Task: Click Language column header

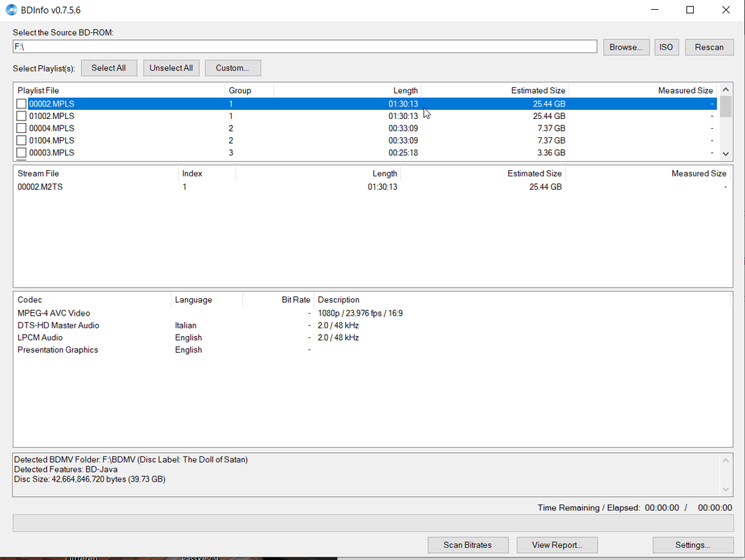Action: tap(207, 300)
